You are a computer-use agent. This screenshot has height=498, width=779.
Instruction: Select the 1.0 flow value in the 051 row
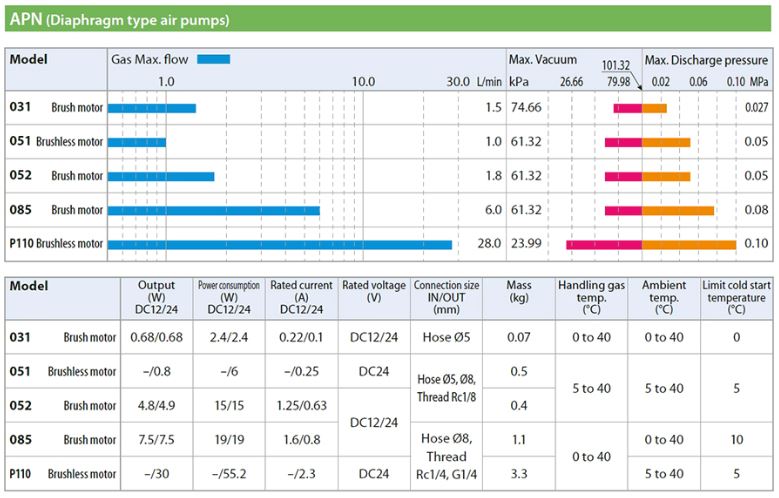coord(493,142)
